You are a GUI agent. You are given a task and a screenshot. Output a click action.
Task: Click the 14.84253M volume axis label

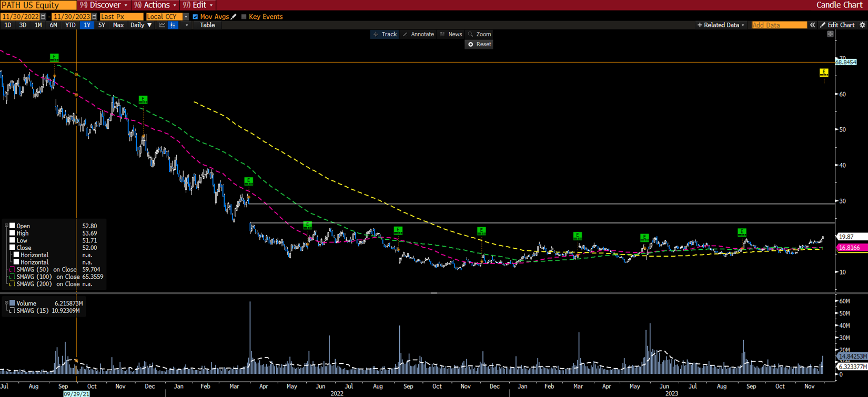(852, 357)
